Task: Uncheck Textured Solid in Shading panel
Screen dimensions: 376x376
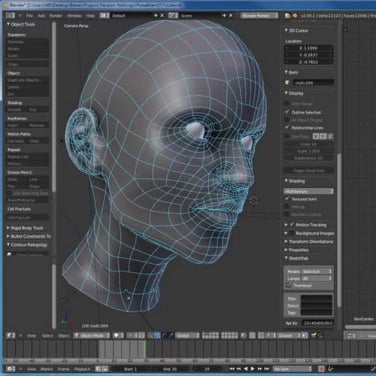Action: pos(287,199)
